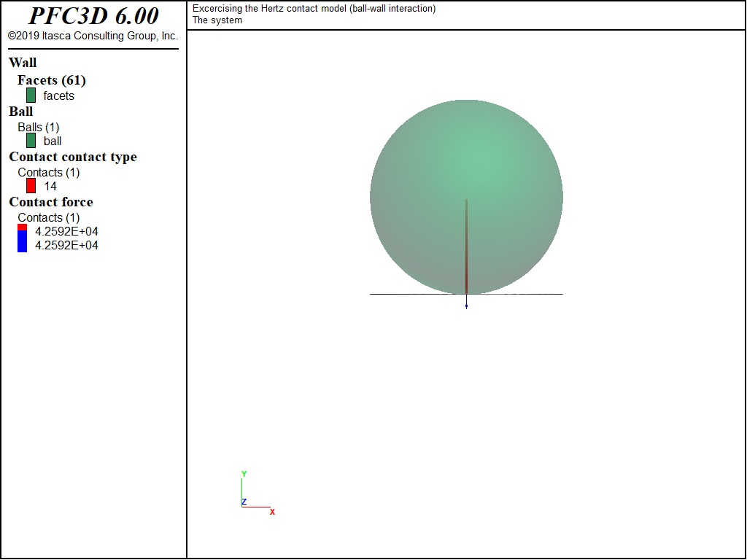Click the red-blue contact force scale bar
The image size is (747, 560).
(23, 238)
